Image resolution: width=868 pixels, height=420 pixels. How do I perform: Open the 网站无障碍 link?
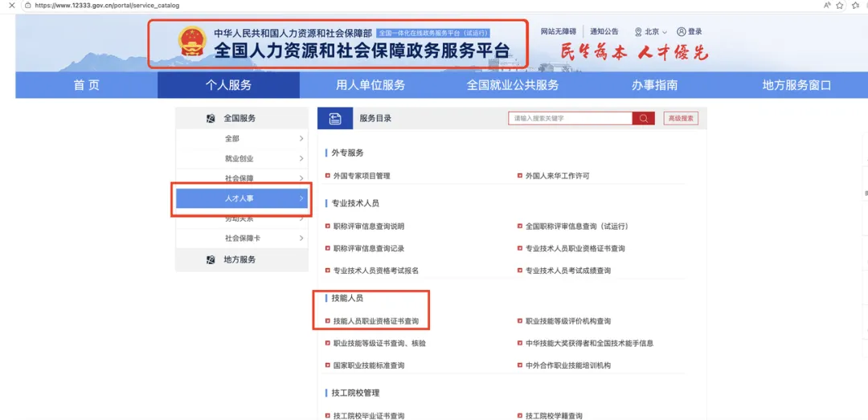pos(559,31)
